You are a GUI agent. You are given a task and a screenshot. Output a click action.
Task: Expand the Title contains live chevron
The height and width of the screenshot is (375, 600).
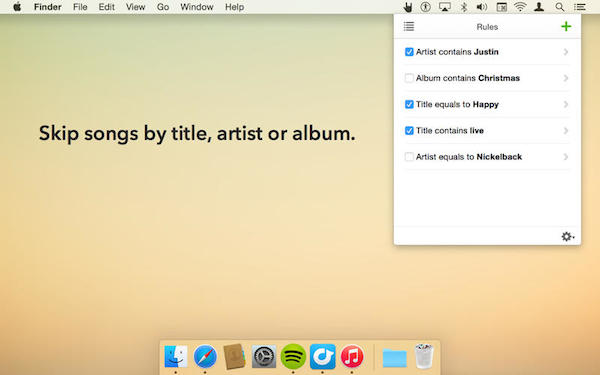pyautogui.click(x=566, y=130)
